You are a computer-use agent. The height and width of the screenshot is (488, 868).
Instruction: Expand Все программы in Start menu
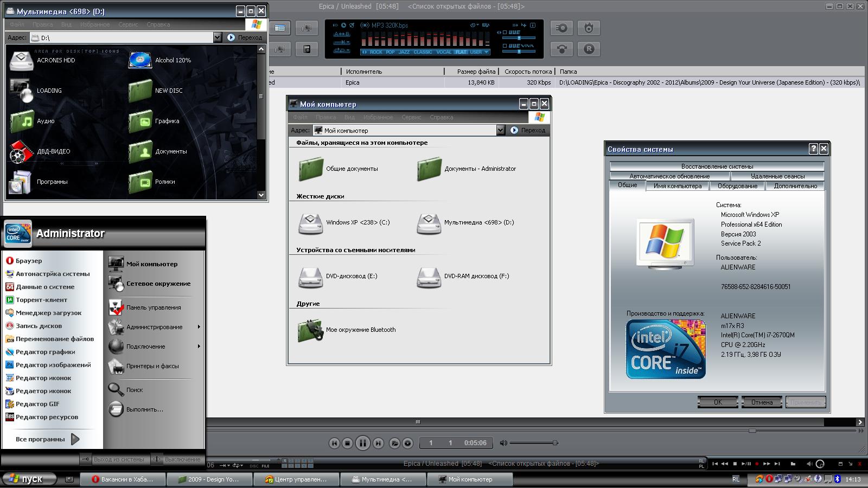[48, 439]
